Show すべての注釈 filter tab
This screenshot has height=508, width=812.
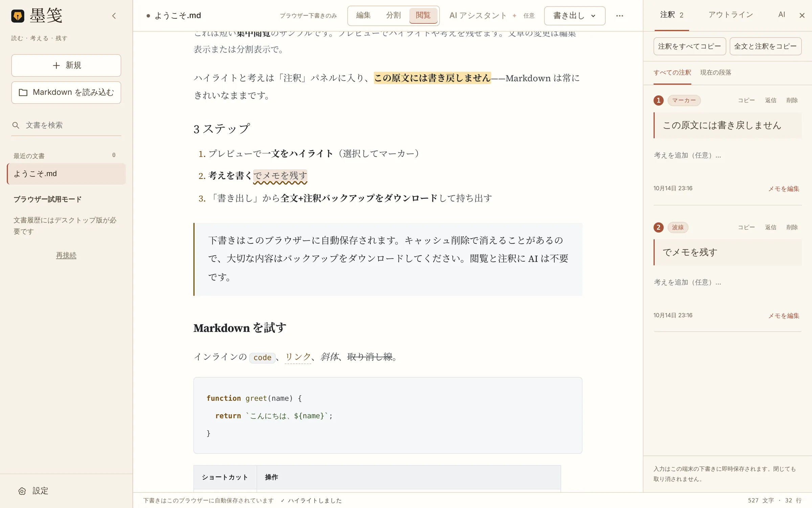coord(672,73)
